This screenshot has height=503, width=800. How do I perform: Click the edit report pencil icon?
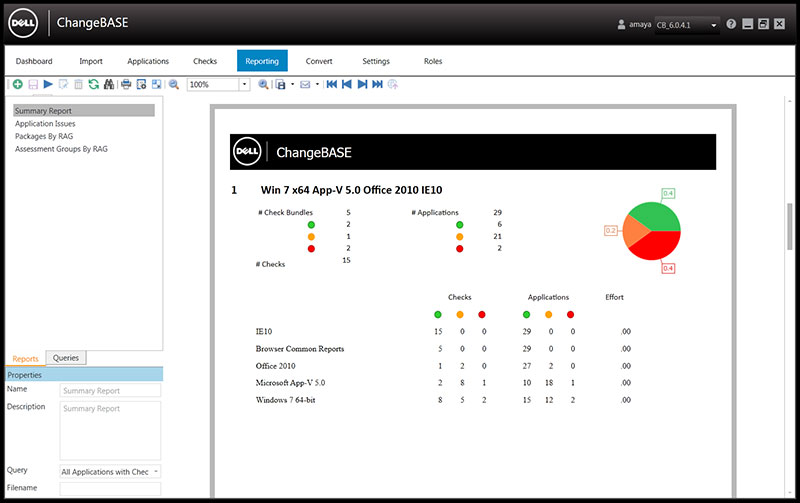click(x=63, y=84)
